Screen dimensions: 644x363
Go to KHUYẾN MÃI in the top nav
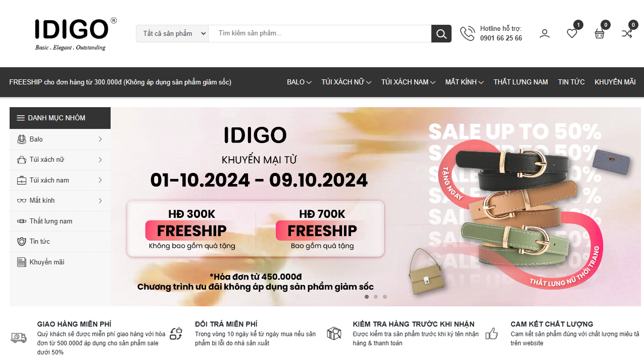click(x=615, y=82)
